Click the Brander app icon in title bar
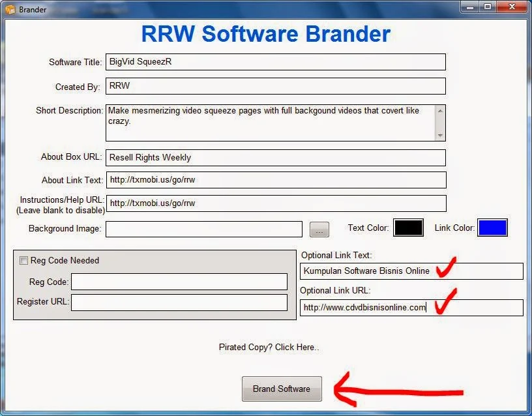 (x=10, y=9)
